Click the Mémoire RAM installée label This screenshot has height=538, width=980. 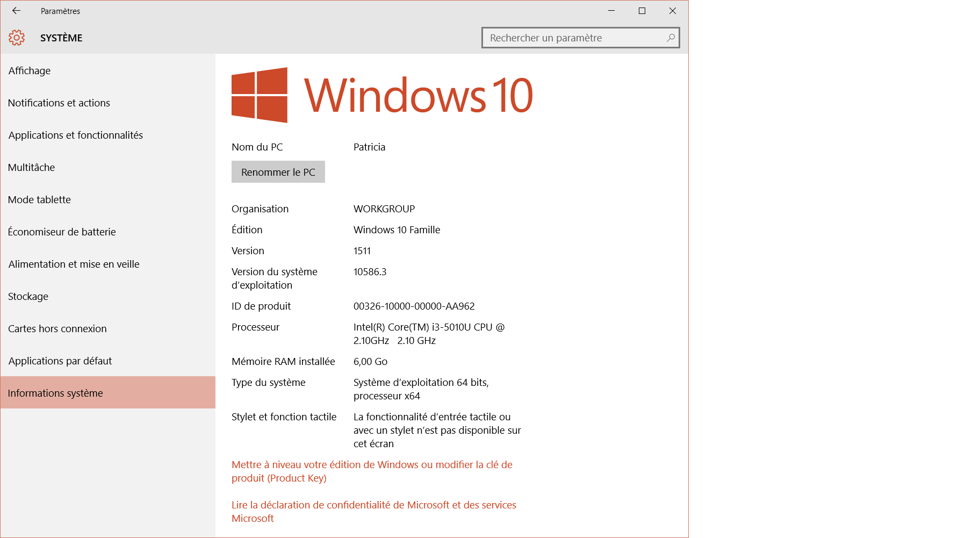click(283, 361)
